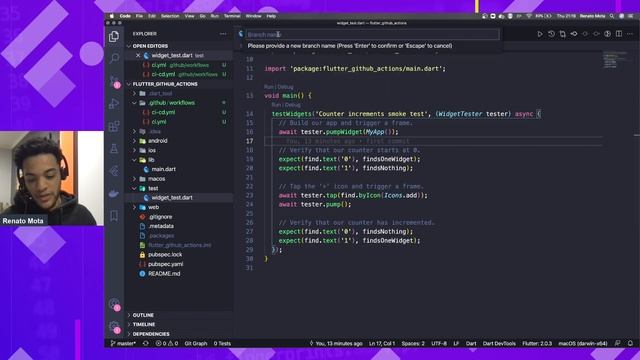The width and height of the screenshot is (640, 360).
Task: Open Git Graph from status bar
Action: 196,344
